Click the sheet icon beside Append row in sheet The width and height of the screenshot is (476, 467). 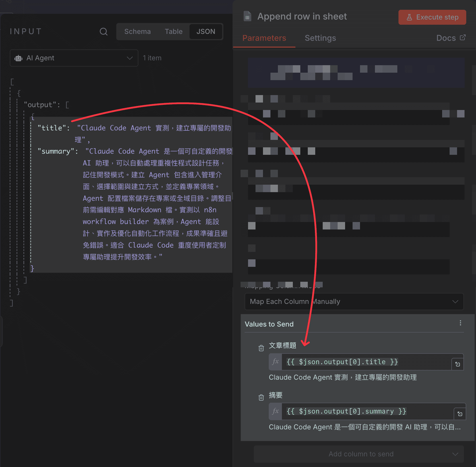(247, 16)
